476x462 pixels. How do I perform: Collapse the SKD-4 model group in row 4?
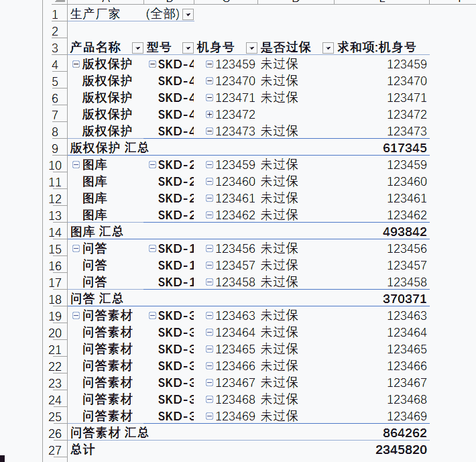click(152, 64)
